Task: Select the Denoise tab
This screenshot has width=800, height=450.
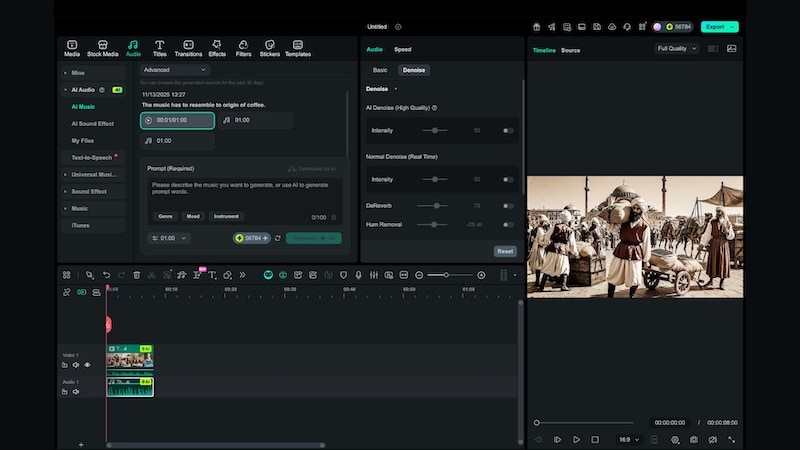Action: (414, 70)
